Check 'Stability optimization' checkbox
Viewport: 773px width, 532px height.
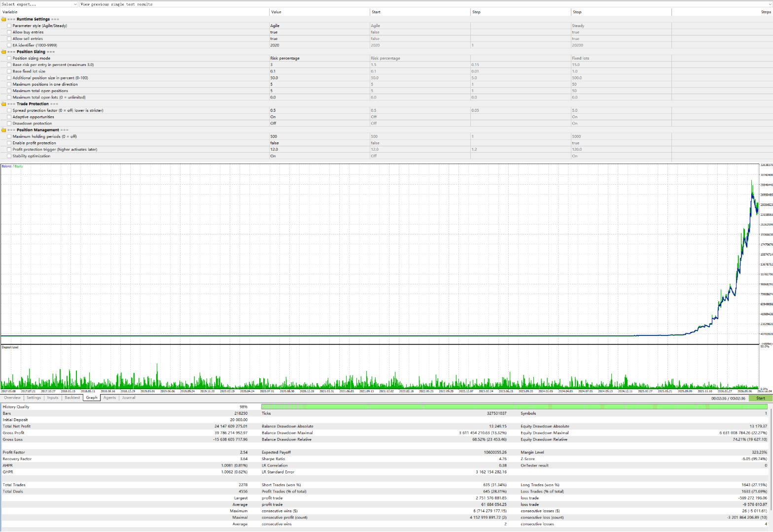pos(9,156)
